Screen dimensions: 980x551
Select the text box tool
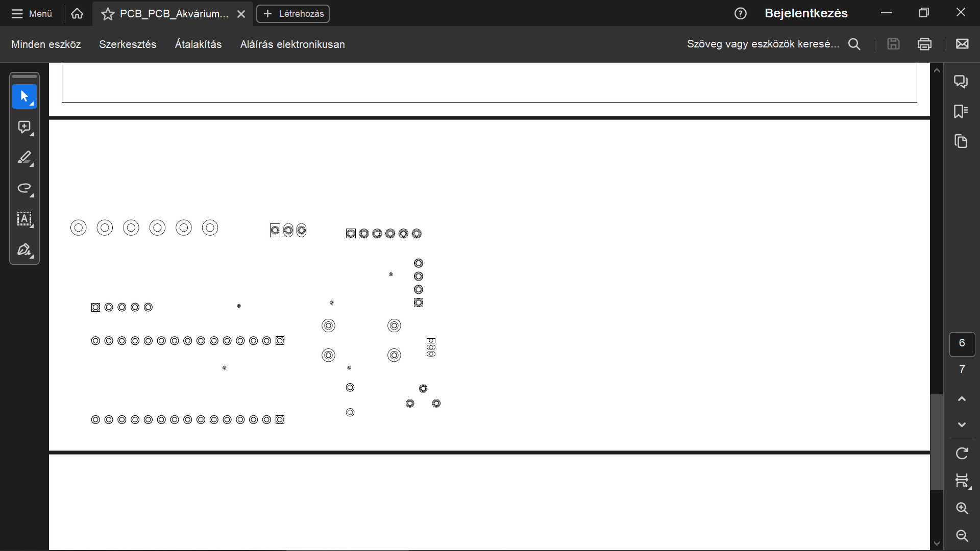[x=24, y=219]
